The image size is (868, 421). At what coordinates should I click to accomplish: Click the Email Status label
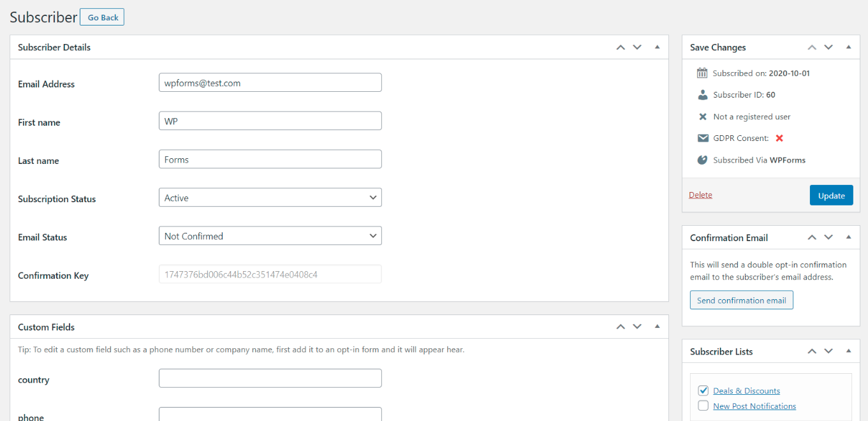pyautogui.click(x=42, y=237)
